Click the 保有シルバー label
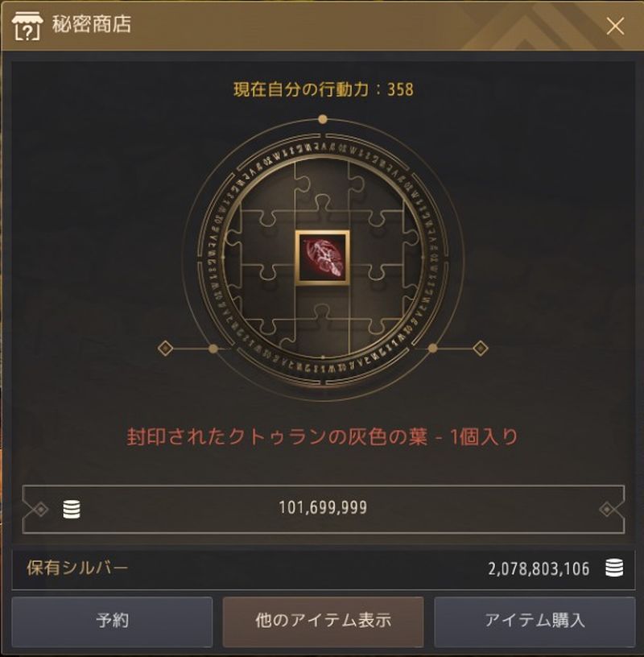Image resolution: width=644 pixels, height=657 pixels. tap(77, 568)
